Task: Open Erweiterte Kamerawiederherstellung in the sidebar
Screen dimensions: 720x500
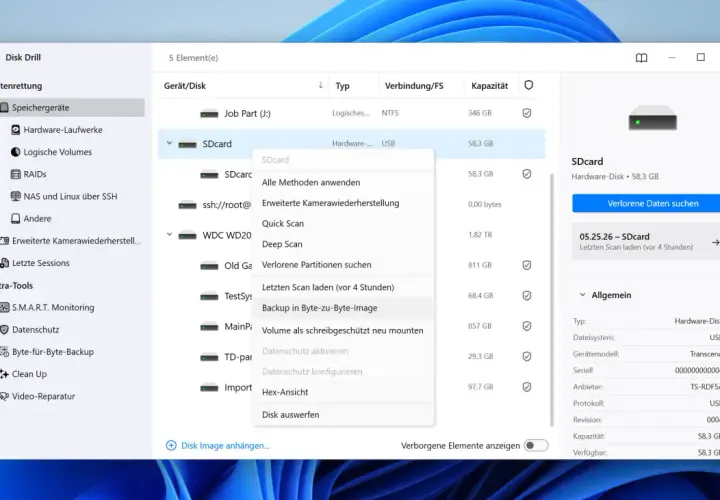Action: 72,241
